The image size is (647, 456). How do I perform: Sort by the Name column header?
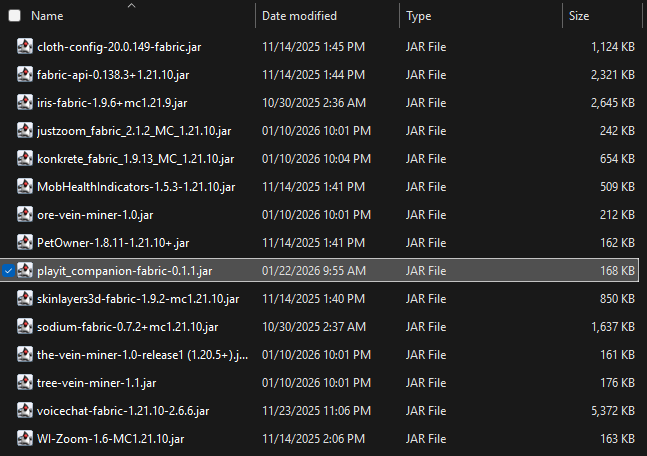click(47, 16)
